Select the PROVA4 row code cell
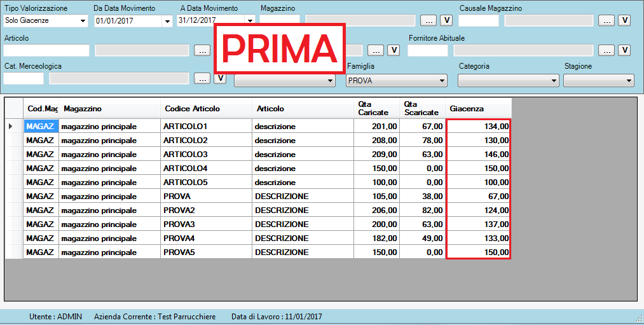Screen dimensions: 644x325 pos(206,239)
